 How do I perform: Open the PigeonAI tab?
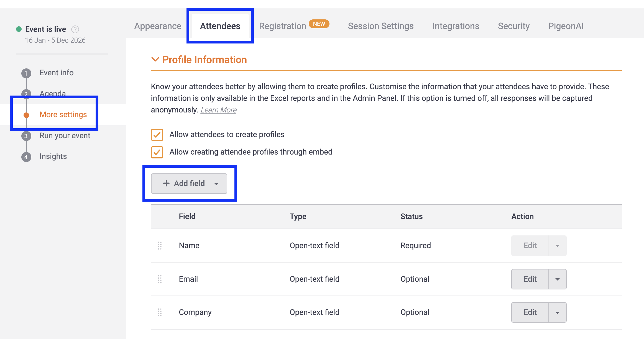566,26
